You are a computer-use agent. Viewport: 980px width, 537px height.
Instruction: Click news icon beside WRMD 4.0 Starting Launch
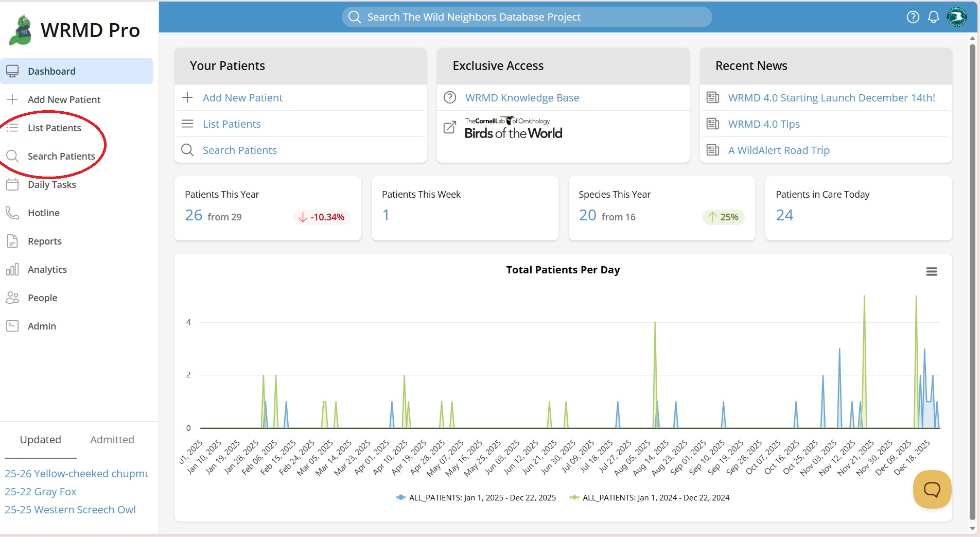pos(713,97)
